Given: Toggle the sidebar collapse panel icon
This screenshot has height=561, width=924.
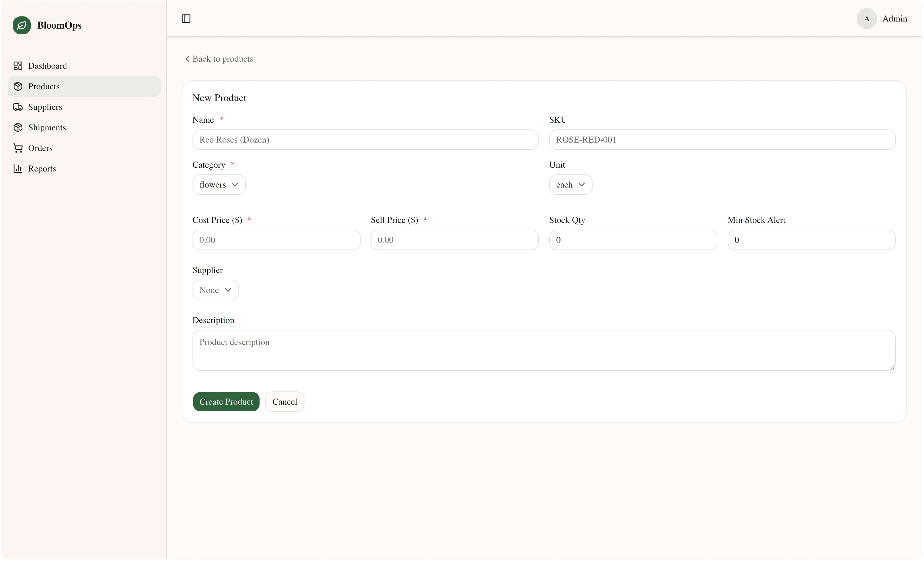Looking at the screenshot, I should 186,18.
